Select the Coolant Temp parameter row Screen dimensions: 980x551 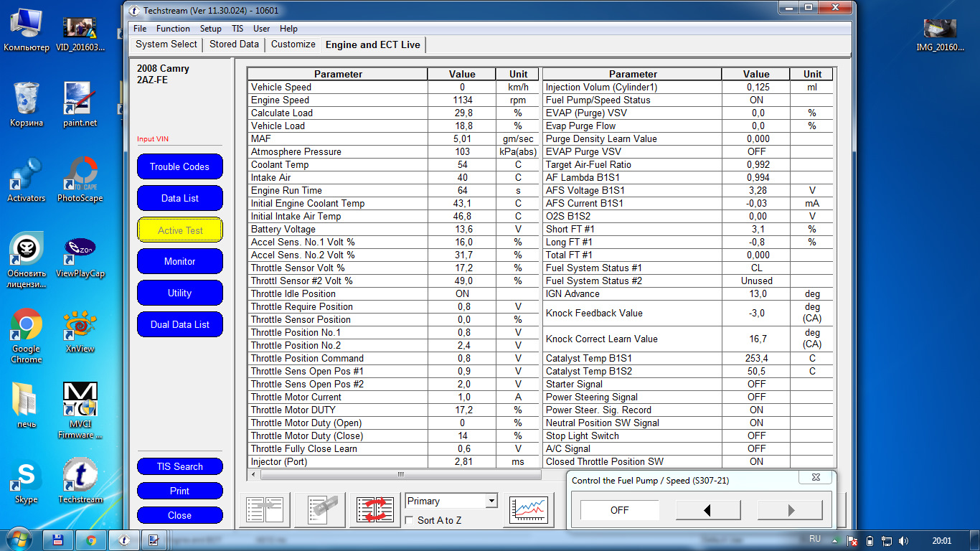click(x=392, y=164)
